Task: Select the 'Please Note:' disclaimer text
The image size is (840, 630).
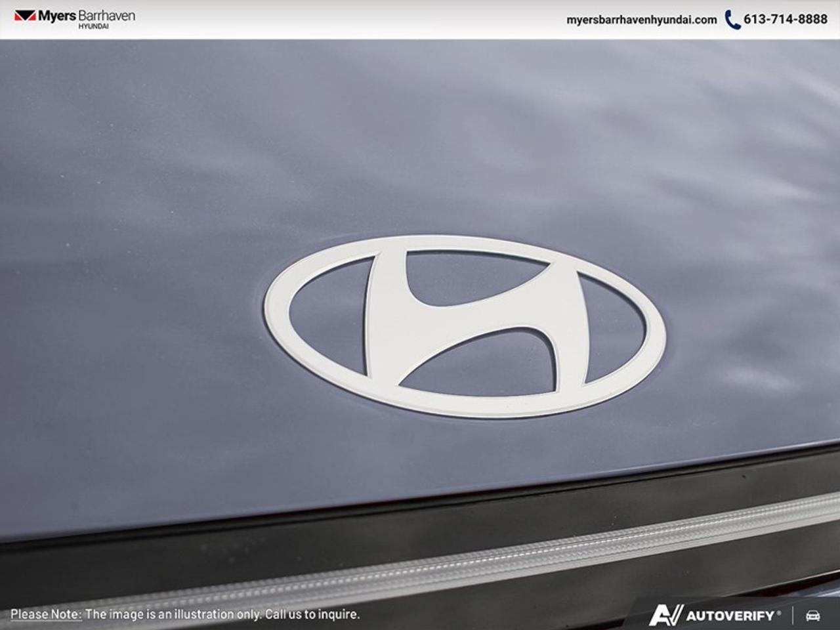Action: pyautogui.click(x=46, y=614)
